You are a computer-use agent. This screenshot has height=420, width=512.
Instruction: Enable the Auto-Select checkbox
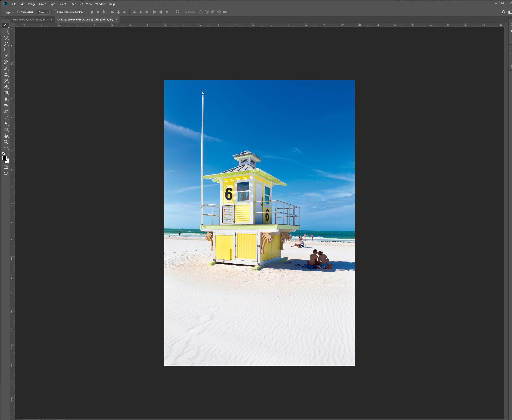(19, 12)
